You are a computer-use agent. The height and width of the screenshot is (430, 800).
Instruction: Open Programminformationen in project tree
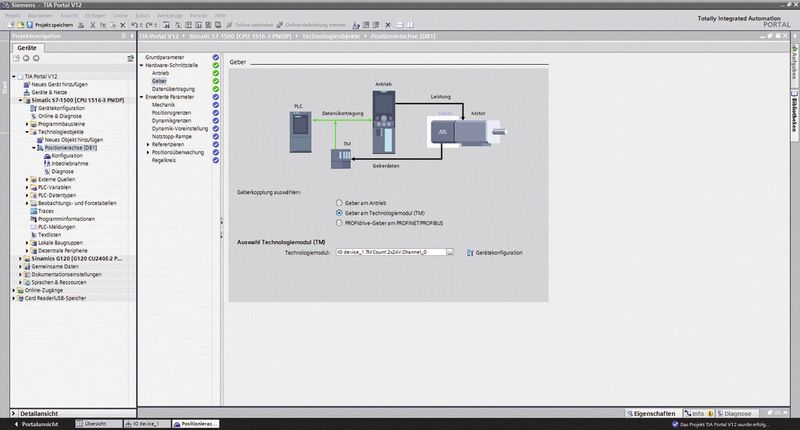66,219
